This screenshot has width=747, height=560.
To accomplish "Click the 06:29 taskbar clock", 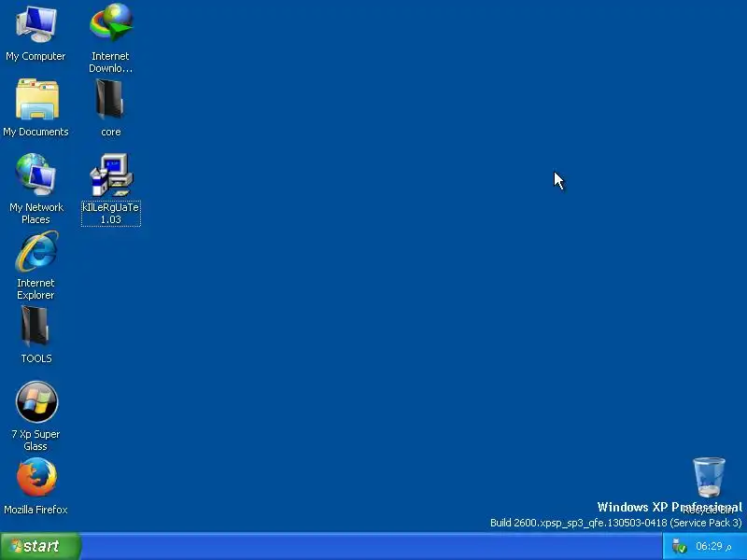I will pyautogui.click(x=713, y=546).
